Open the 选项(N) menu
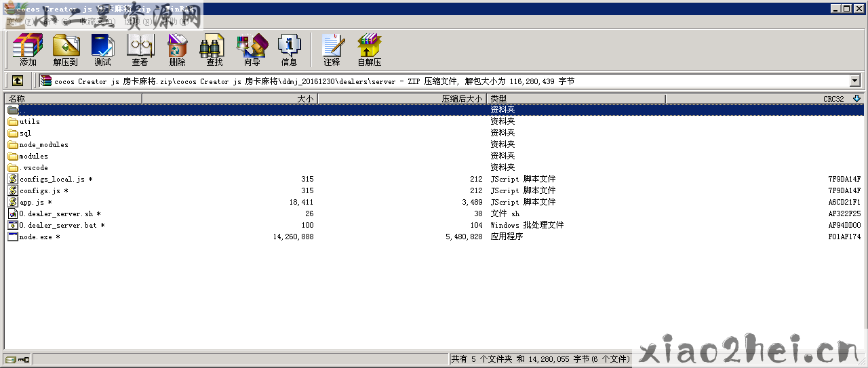 138,21
